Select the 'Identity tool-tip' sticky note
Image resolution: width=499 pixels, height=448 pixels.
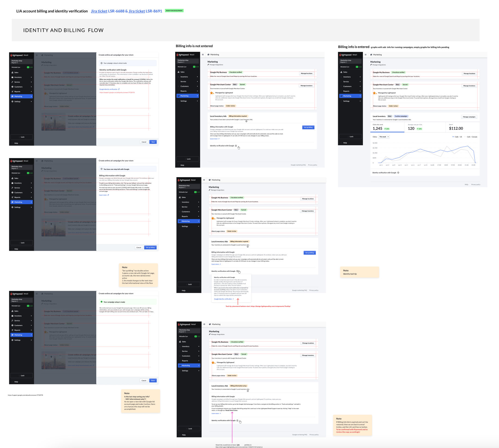(x=359, y=272)
